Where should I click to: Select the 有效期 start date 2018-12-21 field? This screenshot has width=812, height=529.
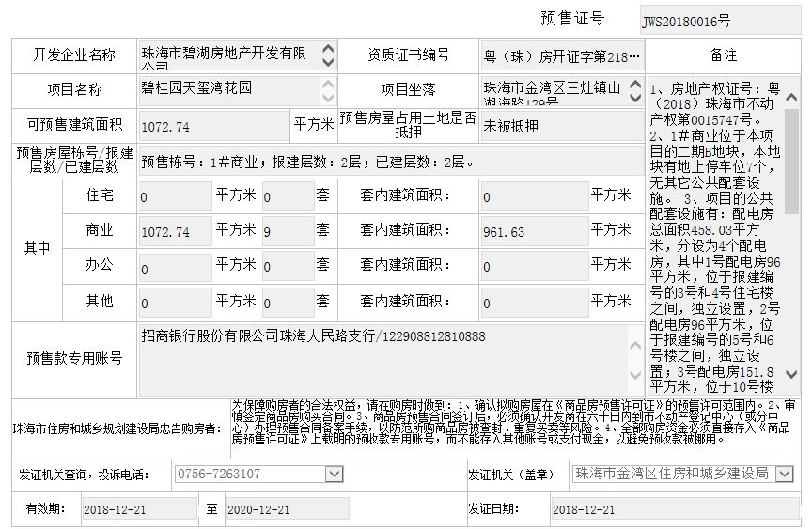[x=138, y=510]
